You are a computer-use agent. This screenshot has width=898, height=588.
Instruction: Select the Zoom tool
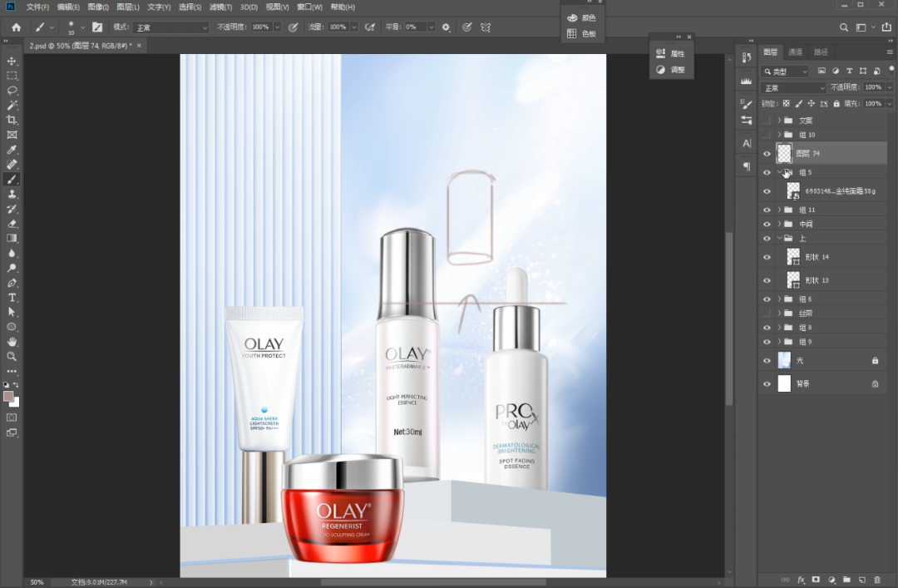[x=12, y=357]
